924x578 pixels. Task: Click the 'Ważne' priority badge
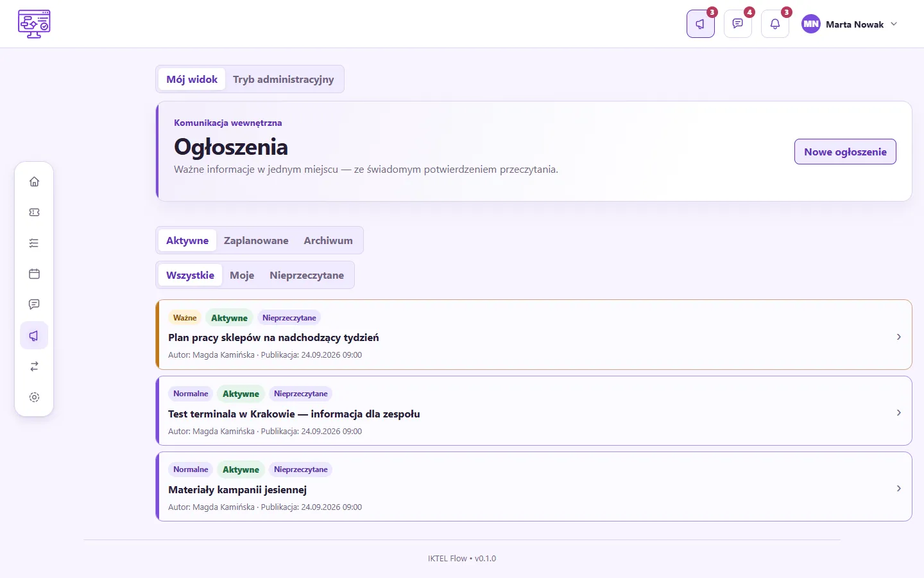tap(185, 318)
